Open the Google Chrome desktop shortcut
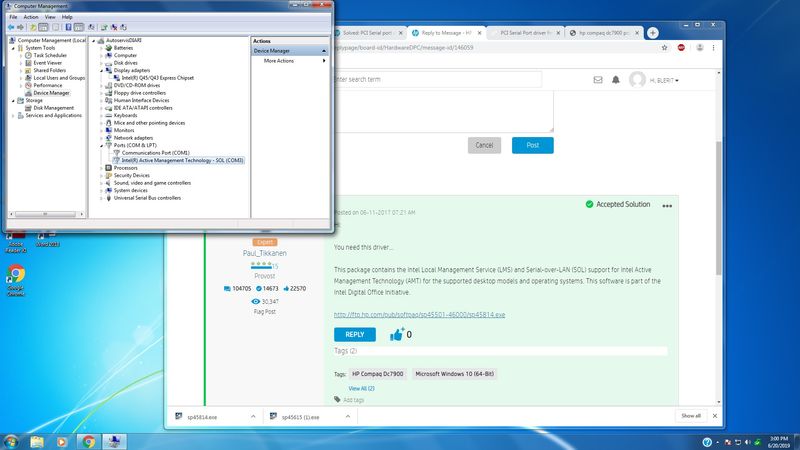The image size is (800, 450). (x=16, y=280)
